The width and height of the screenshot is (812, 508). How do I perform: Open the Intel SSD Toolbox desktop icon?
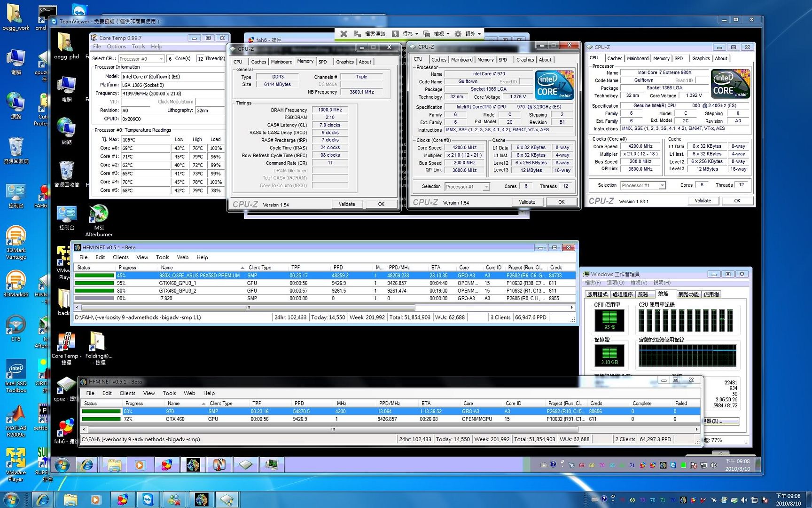point(16,376)
